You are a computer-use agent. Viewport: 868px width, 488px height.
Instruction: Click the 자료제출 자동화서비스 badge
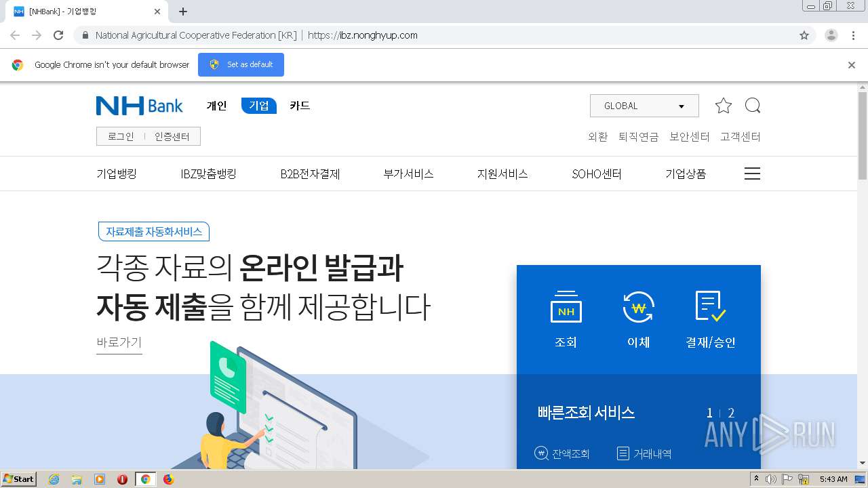click(x=154, y=232)
